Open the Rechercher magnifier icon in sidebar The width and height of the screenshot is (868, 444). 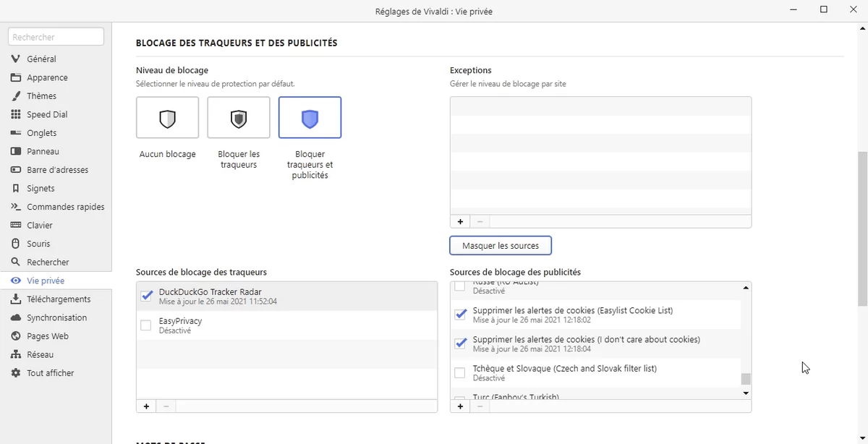[x=16, y=262]
